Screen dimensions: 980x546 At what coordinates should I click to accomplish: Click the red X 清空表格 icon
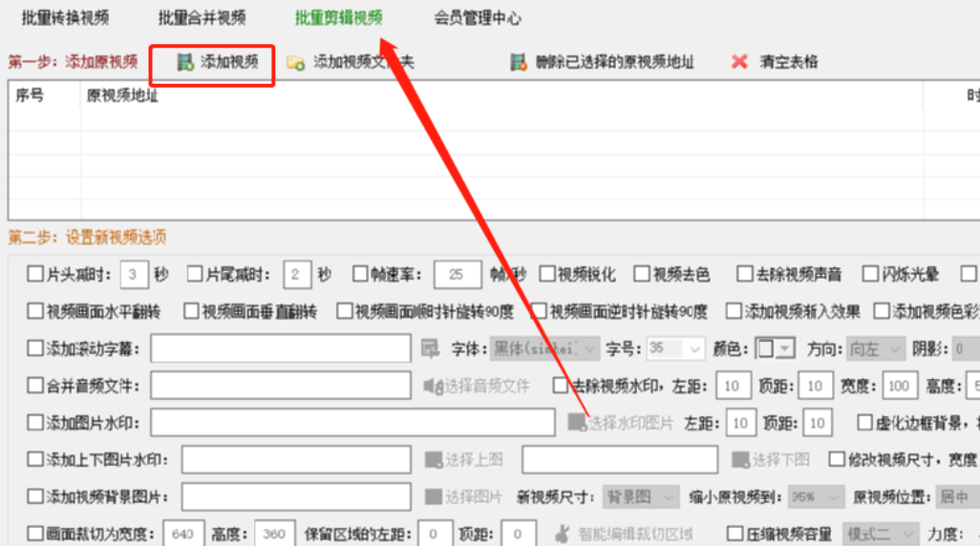739,61
